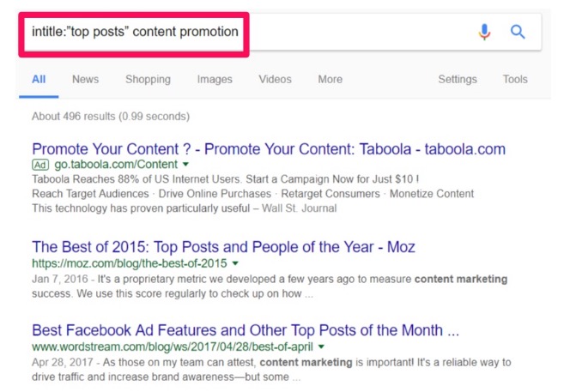570x392 pixels.
Task: Click the Ad badge next to go.taboola.com
Action: pyautogui.click(x=39, y=164)
